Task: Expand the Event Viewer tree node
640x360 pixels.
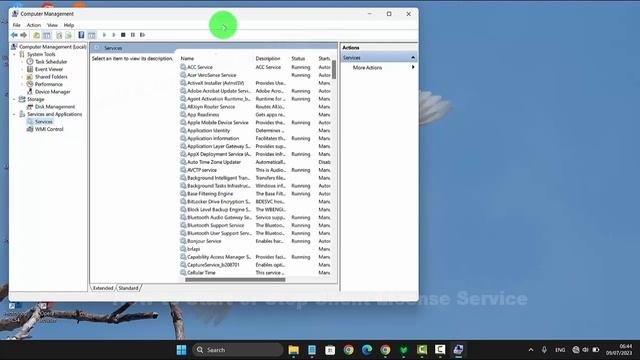Action: click(22, 69)
